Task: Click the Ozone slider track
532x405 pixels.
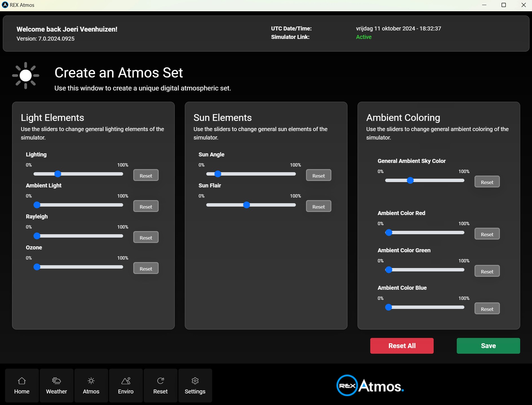Action: coord(82,267)
